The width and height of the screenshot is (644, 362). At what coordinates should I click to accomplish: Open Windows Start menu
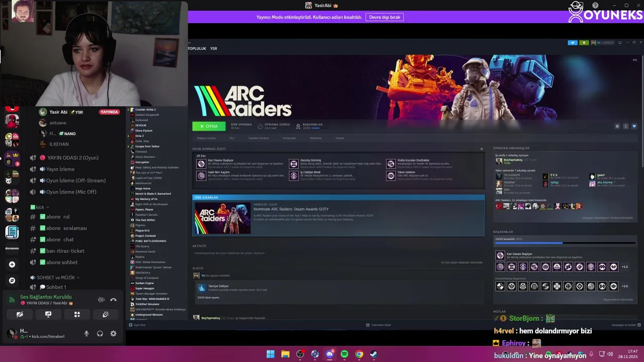click(x=270, y=354)
